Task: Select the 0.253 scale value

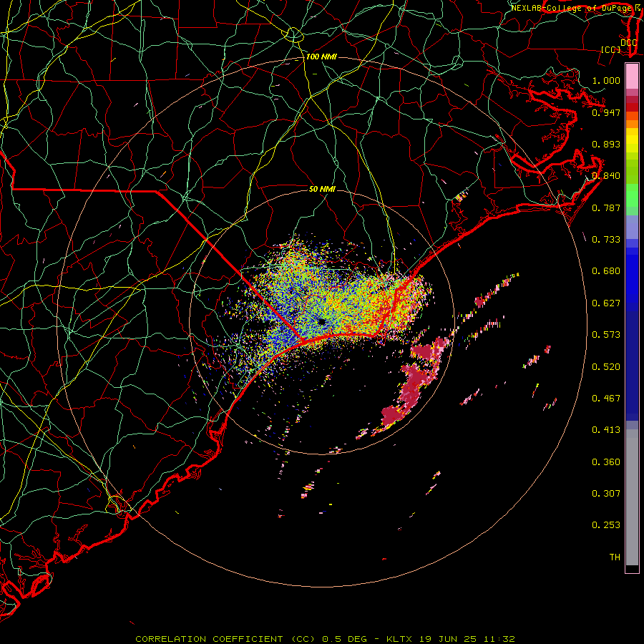Action: [x=606, y=525]
